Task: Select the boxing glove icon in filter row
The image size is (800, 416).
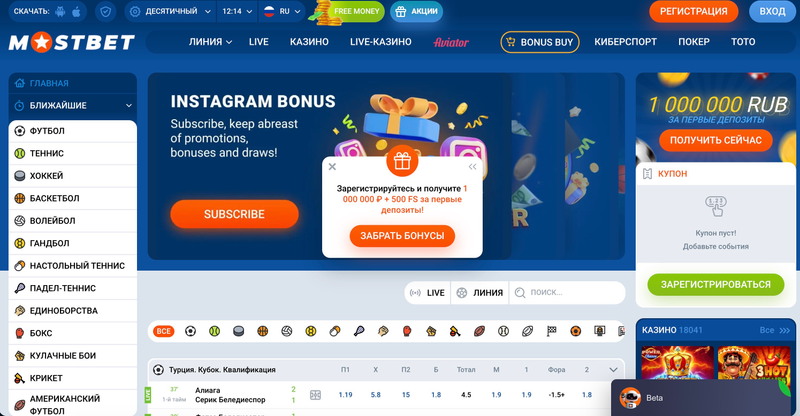Action: [x=407, y=331]
